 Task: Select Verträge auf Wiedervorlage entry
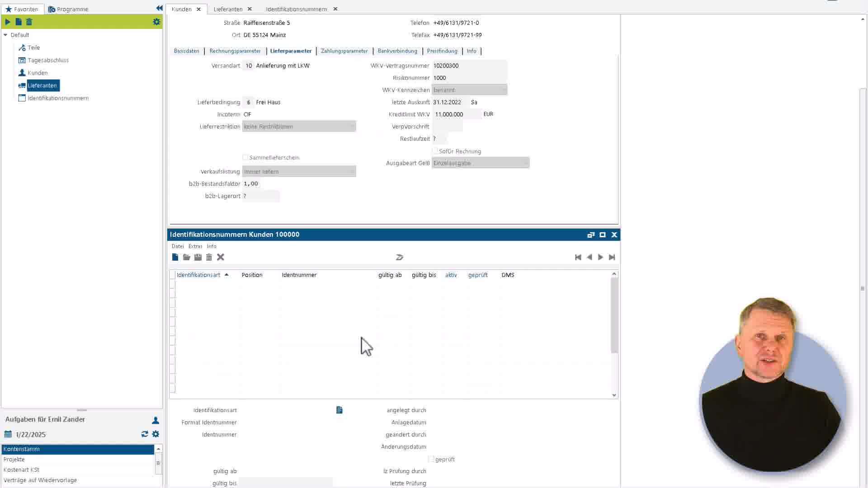tap(78, 480)
